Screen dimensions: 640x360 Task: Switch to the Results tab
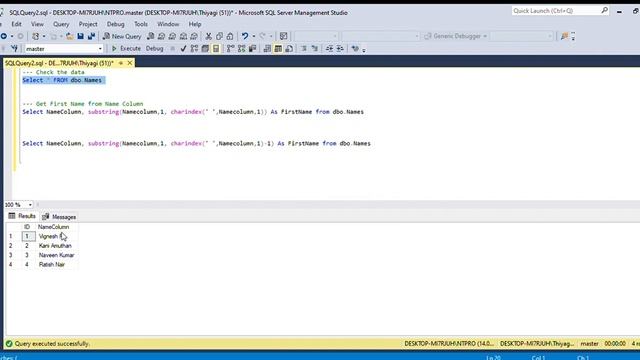coord(22,216)
